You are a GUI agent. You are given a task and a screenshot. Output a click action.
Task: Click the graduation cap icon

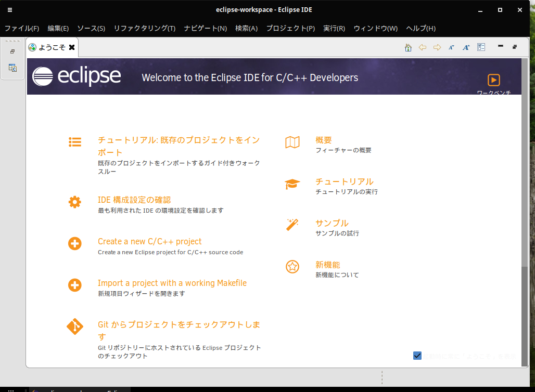292,184
